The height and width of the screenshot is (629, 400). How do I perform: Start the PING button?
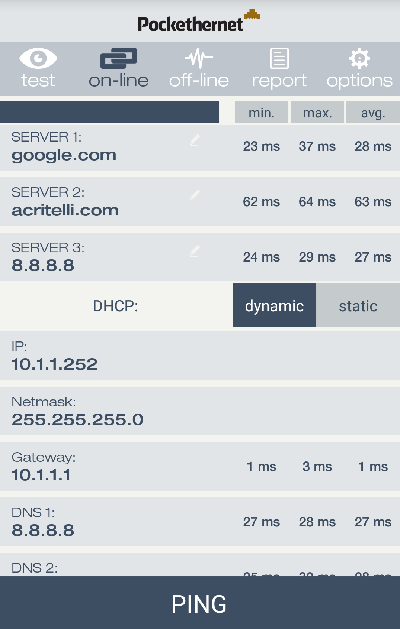(200, 603)
